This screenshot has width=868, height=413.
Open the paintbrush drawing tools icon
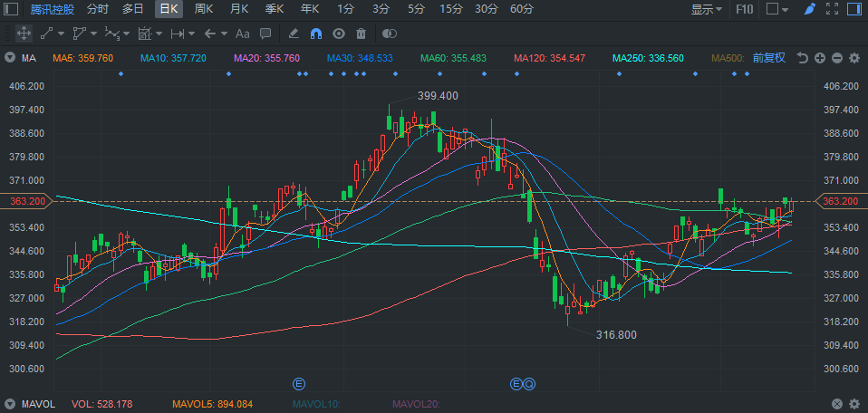coord(810,9)
